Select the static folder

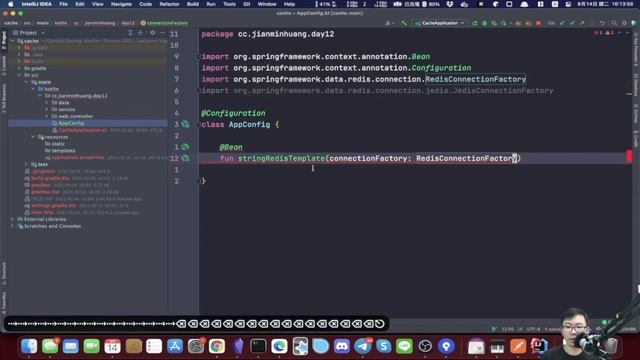click(58, 144)
